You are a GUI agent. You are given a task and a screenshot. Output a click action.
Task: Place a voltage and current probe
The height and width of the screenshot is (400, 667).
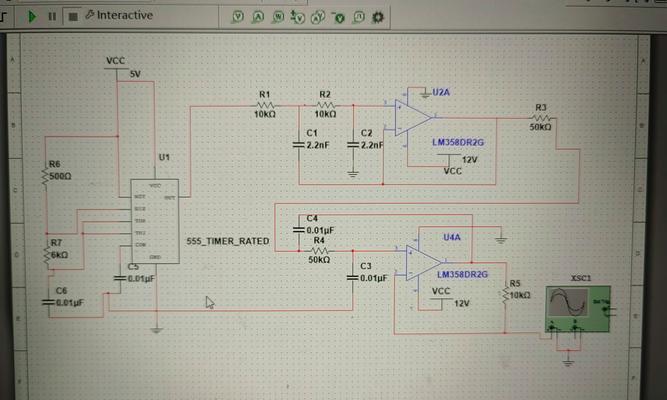click(x=318, y=17)
